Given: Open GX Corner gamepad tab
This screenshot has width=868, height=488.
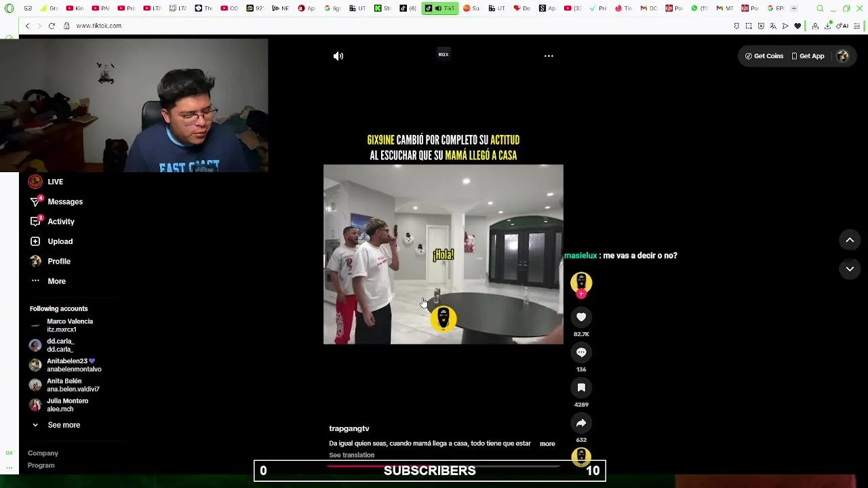Looking at the screenshot, I should pos(28,9).
